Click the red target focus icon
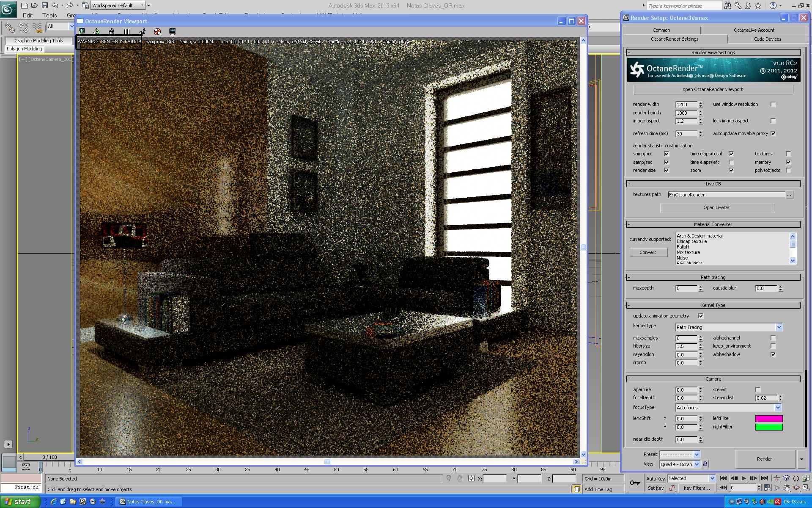Viewport: 812px width, 508px height. (x=157, y=31)
